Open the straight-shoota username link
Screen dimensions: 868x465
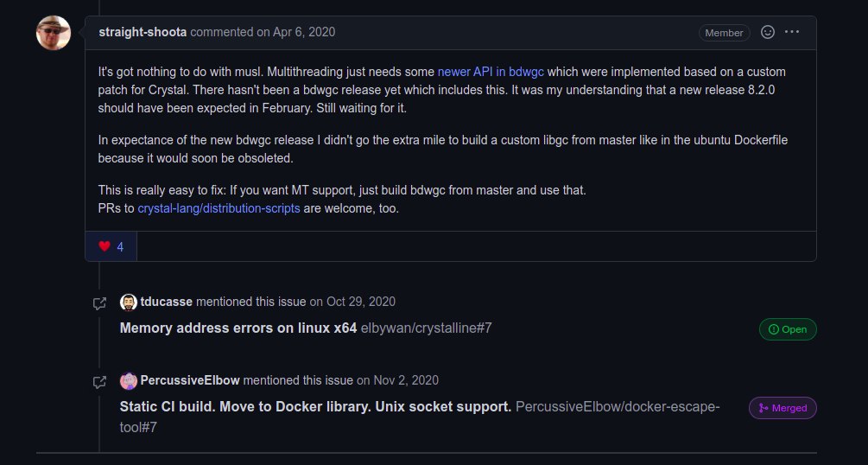[x=143, y=32]
